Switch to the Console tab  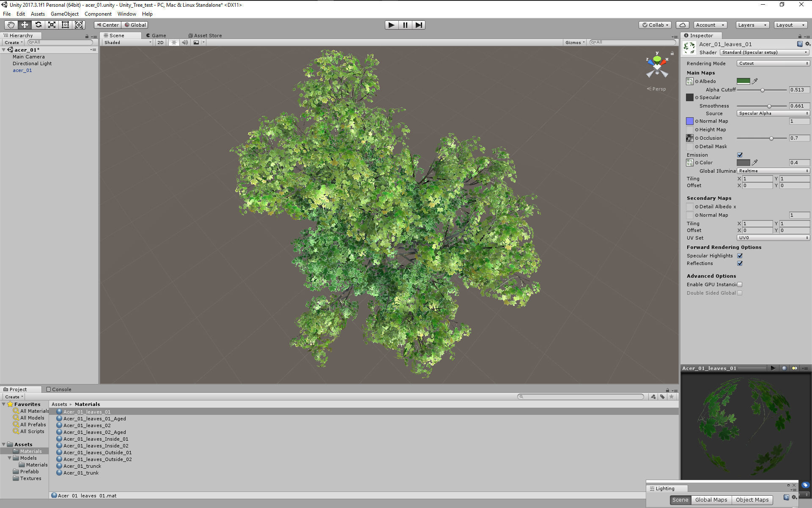tap(59, 389)
